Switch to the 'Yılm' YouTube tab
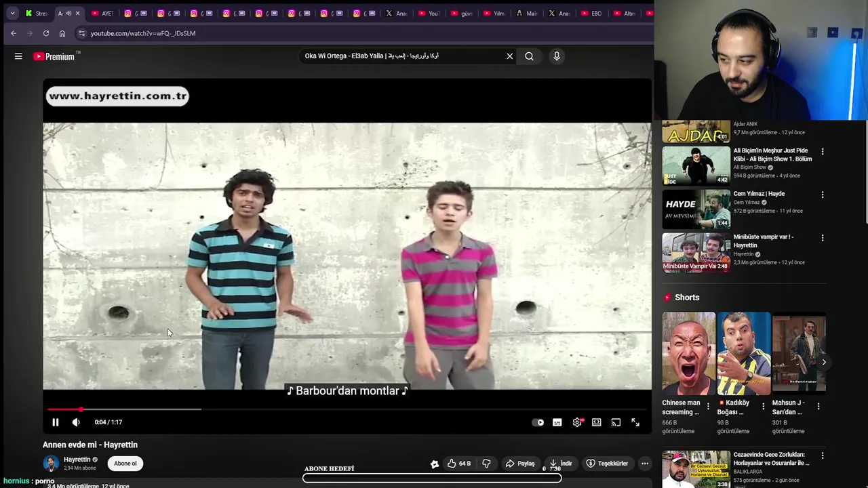Screen dimensions: 868x488 (x=494, y=14)
